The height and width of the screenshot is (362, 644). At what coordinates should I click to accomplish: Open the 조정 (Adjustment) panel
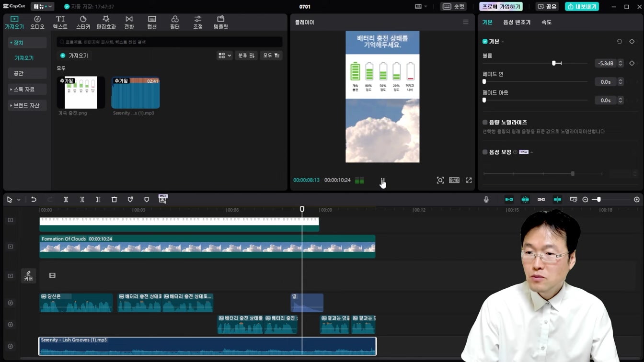pyautogui.click(x=198, y=22)
